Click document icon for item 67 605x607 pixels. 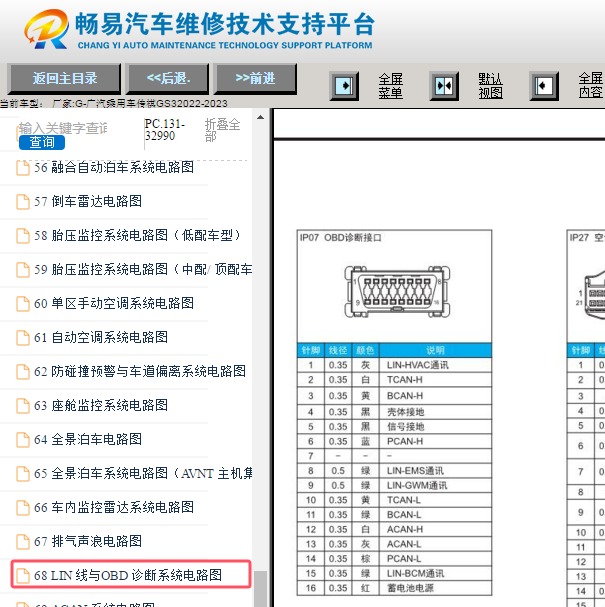(23, 542)
